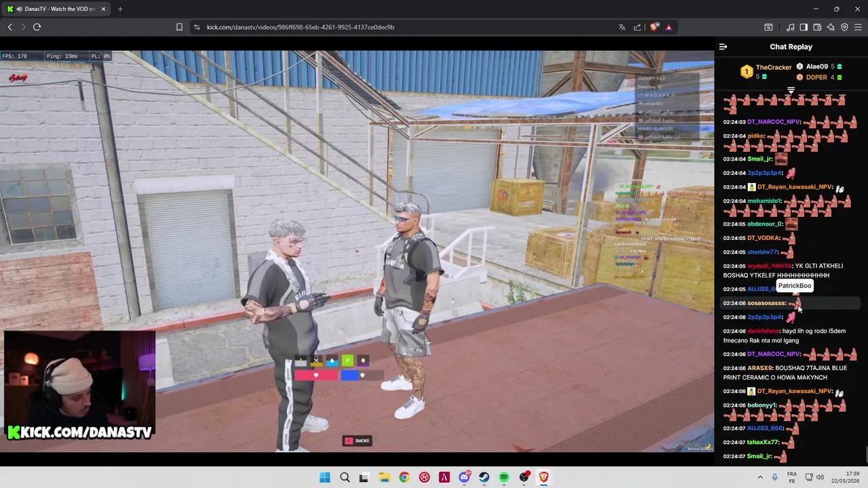This screenshot has width=868, height=488.
Task: Open username shaddw77 in chat
Action: 762,252
